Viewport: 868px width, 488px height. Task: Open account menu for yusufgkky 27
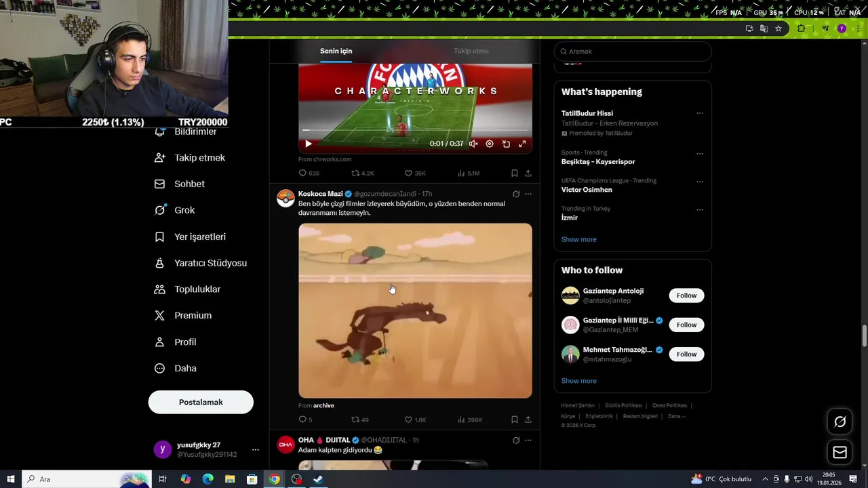[x=256, y=450]
